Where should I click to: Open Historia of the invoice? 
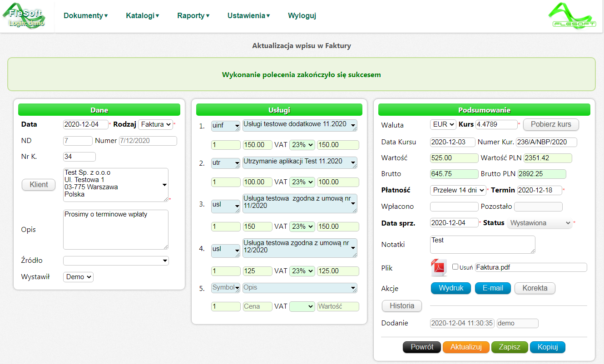(x=402, y=306)
